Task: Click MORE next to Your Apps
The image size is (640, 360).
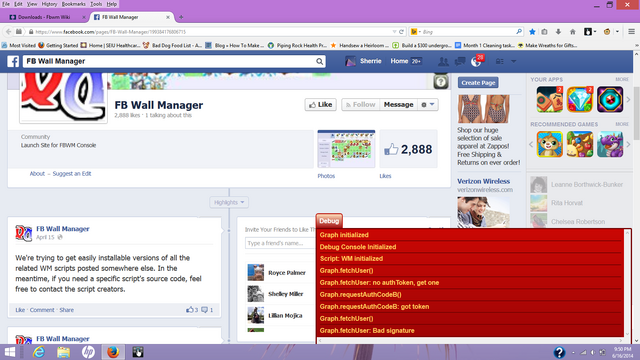Action: pyautogui.click(x=622, y=79)
